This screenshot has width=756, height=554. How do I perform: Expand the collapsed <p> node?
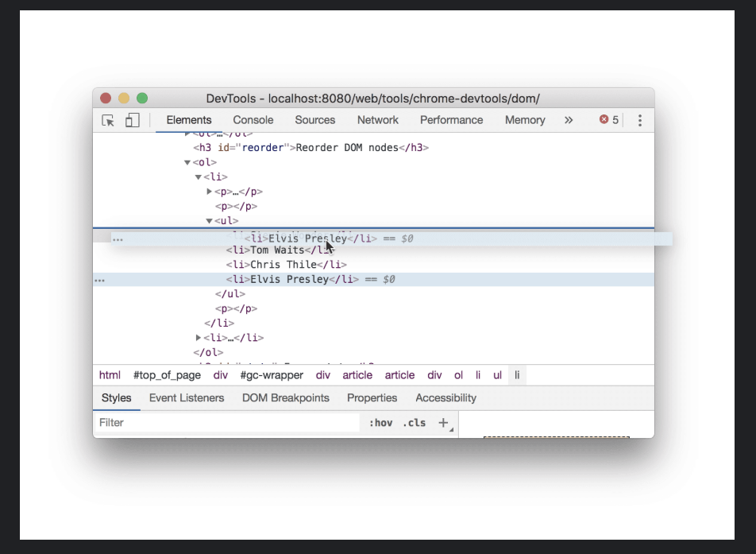click(x=209, y=192)
